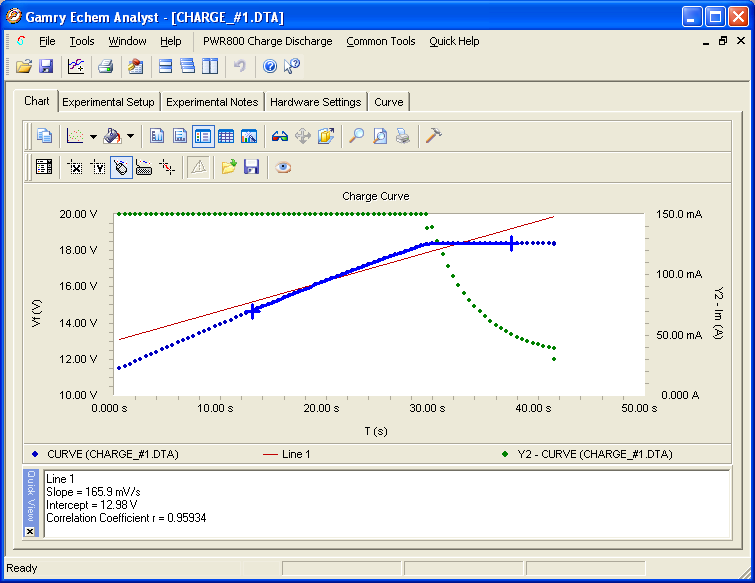
Task: Click the grayed rotate/move arrows icon
Action: pyautogui.click(x=302, y=136)
